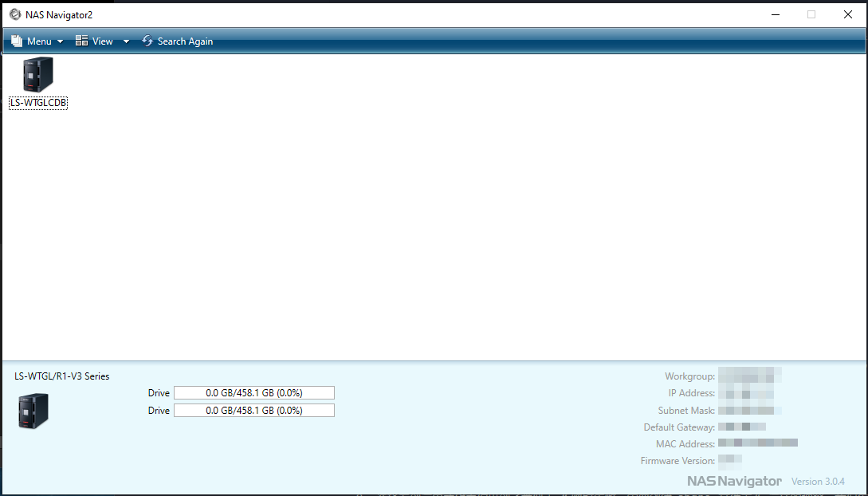Select the LS-WTGLCDB device name label
Screen dimensions: 868x496
(38, 103)
